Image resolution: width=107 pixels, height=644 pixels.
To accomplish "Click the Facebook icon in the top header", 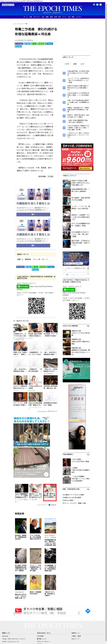I will (94, 4).
